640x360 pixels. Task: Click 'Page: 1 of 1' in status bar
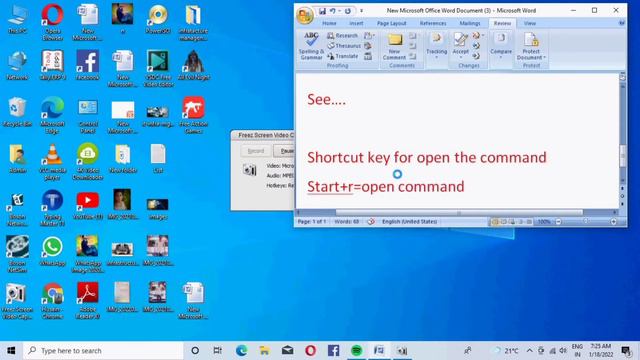(312, 222)
